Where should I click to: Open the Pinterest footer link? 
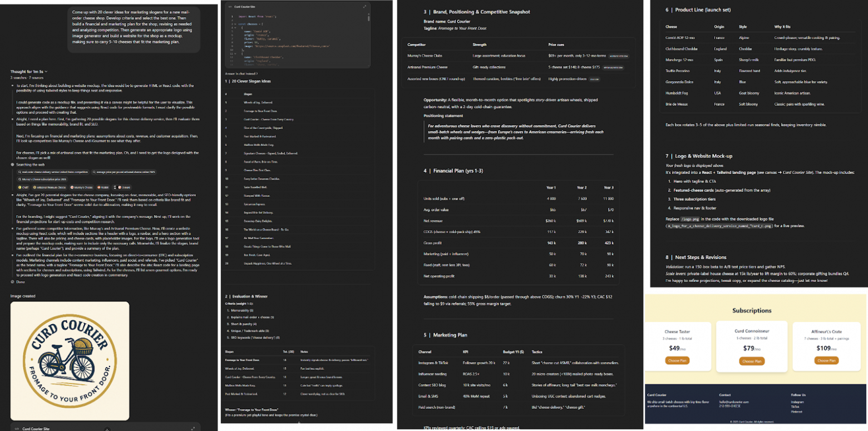click(x=797, y=412)
